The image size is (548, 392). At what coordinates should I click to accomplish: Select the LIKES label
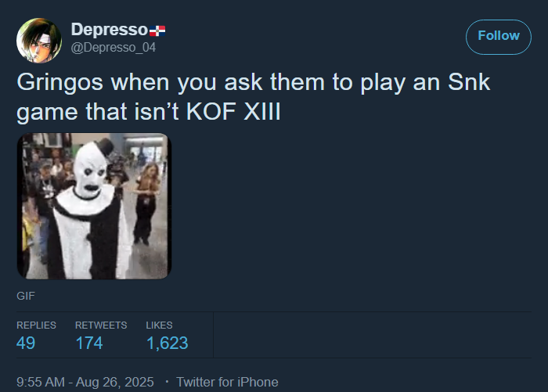[x=159, y=325]
